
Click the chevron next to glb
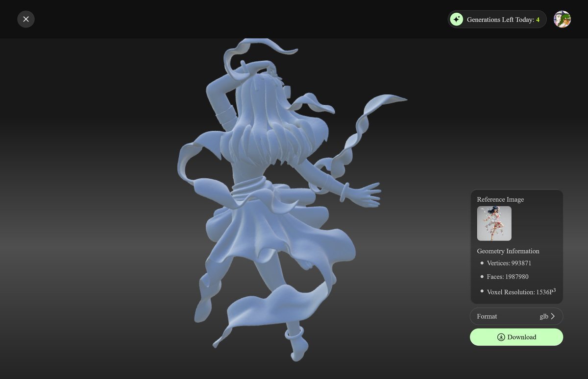click(553, 316)
